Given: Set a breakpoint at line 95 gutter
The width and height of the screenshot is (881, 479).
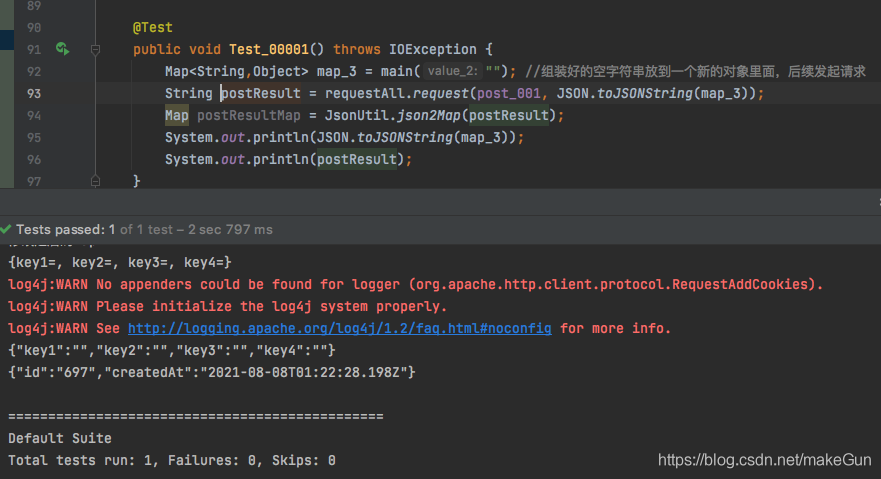Looking at the screenshot, I should point(34,137).
